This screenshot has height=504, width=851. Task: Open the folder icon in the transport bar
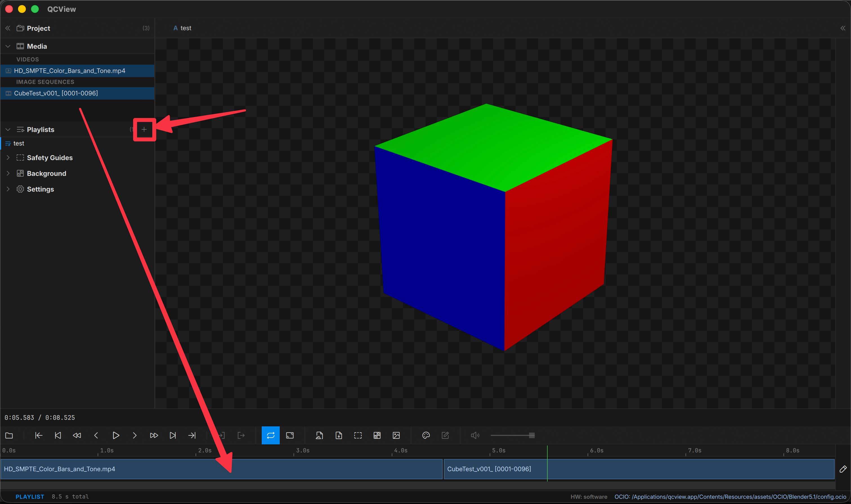(9, 435)
